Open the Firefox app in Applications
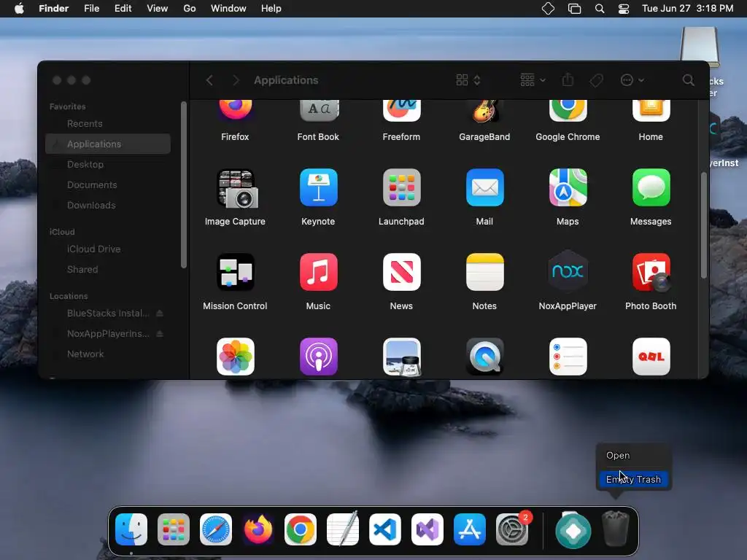This screenshot has width=747, height=560. point(235,111)
